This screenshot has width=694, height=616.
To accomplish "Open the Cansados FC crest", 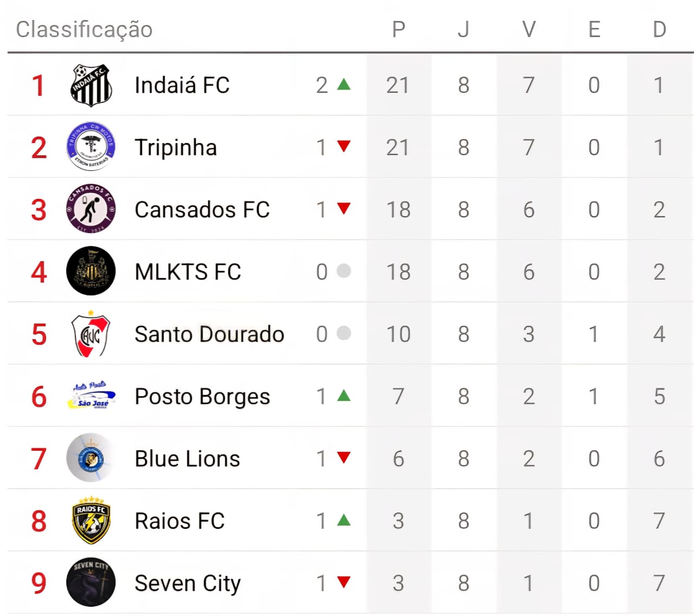I will point(91,209).
